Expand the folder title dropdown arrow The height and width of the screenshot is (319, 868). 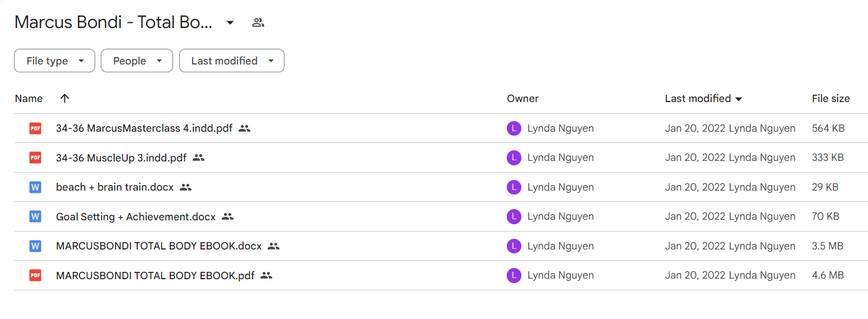(230, 23)
